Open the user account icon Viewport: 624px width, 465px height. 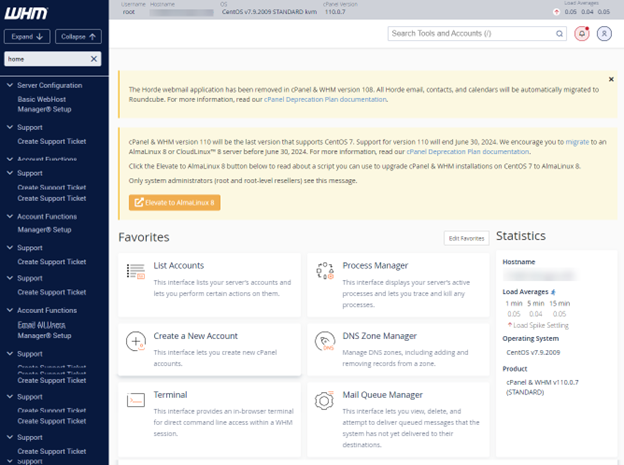point(604,33)
